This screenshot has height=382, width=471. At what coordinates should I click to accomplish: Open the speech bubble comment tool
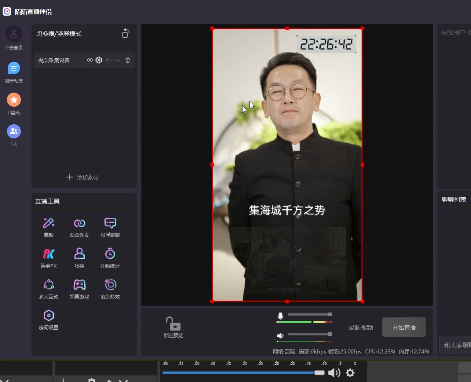110,223
